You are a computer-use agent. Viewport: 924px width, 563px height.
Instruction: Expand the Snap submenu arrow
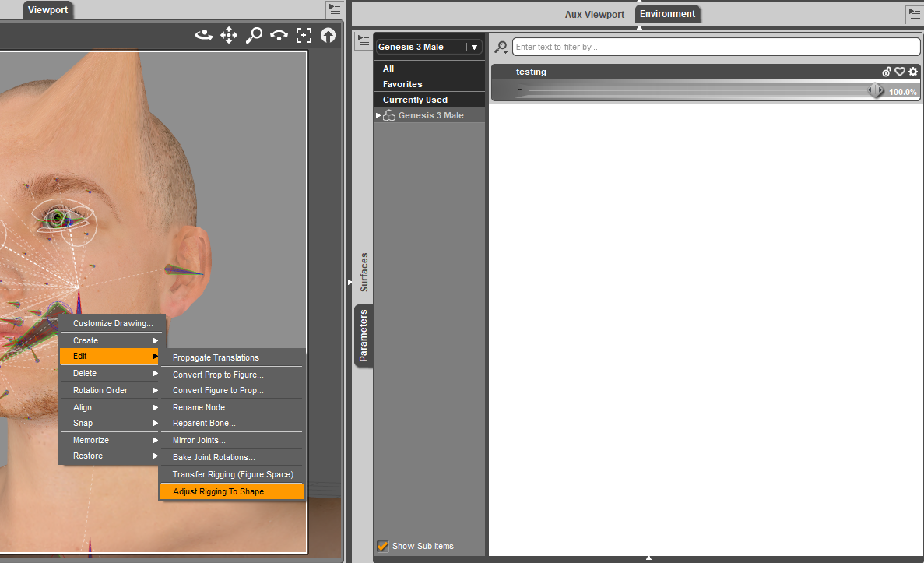click(x=156, y=423)
